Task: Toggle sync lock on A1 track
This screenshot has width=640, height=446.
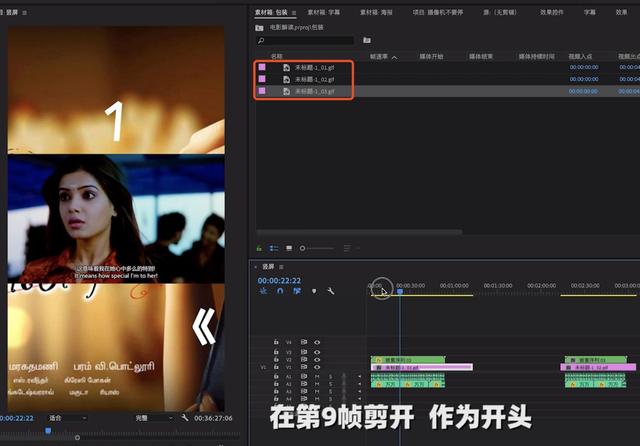Action: tap(304, 376)
